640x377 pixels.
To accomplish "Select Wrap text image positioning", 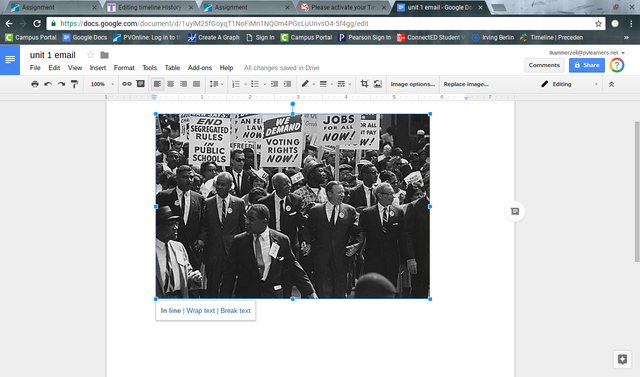I will [201, 310].
